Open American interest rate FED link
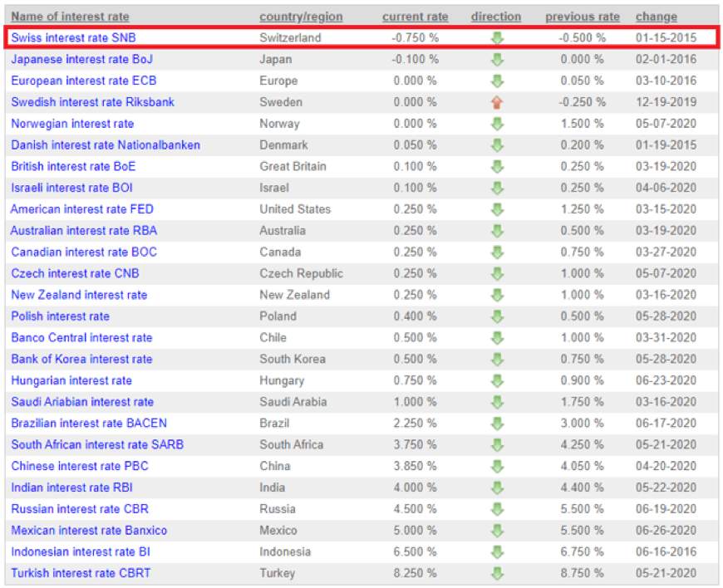The height and width of the screenshot is (588, 723). [x=82, y=209]
